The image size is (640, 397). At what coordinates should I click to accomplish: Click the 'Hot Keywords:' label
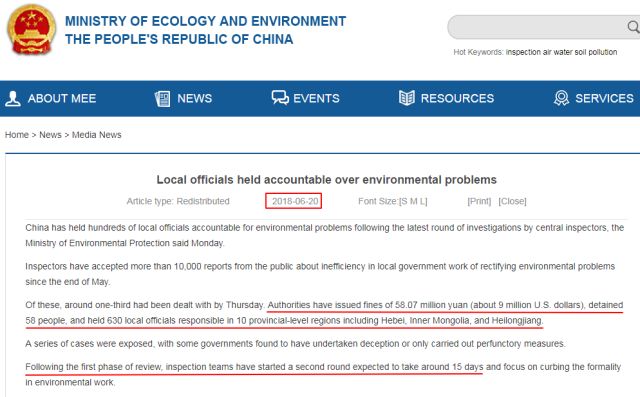[478, 52]
